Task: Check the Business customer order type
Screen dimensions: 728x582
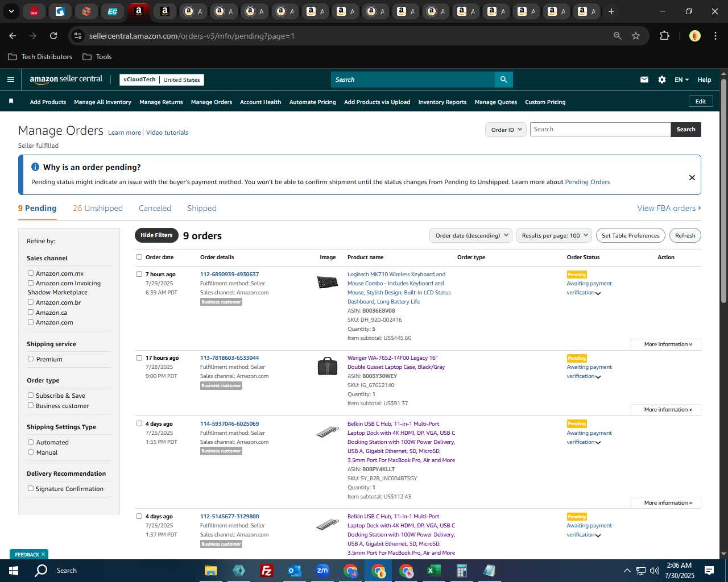Action: click(x=31, y=405)
